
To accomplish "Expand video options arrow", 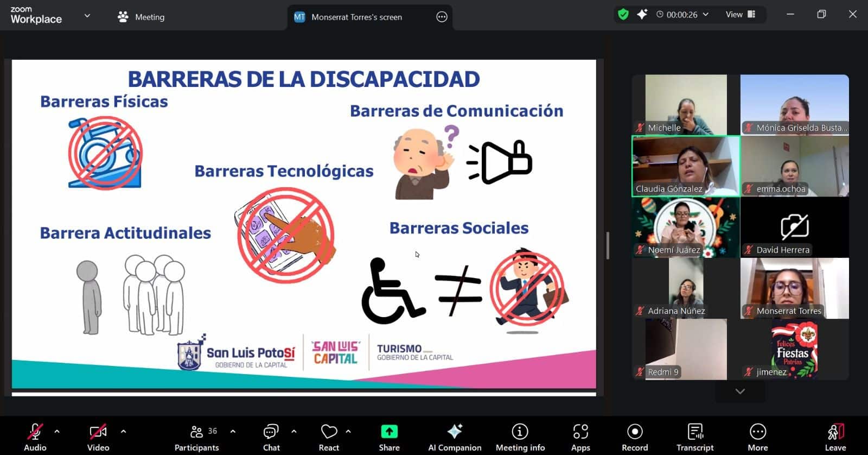I will [123, 432].
